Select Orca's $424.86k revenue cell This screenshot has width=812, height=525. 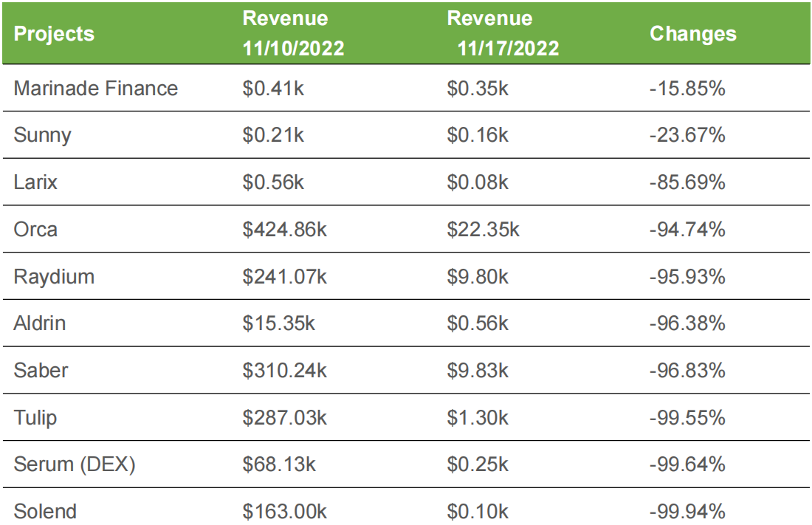(284, 229)
